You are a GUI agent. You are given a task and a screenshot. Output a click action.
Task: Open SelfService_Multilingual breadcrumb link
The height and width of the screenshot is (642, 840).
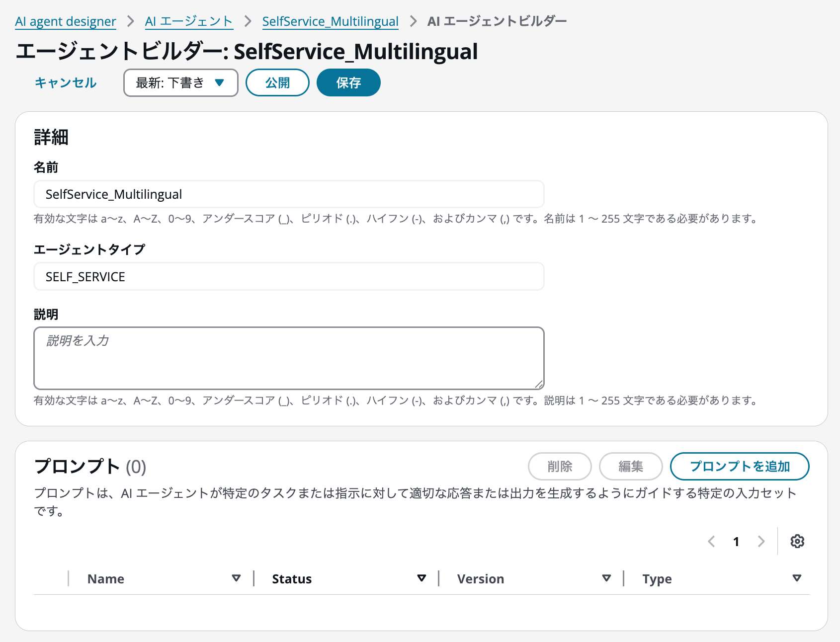[330, 21]
